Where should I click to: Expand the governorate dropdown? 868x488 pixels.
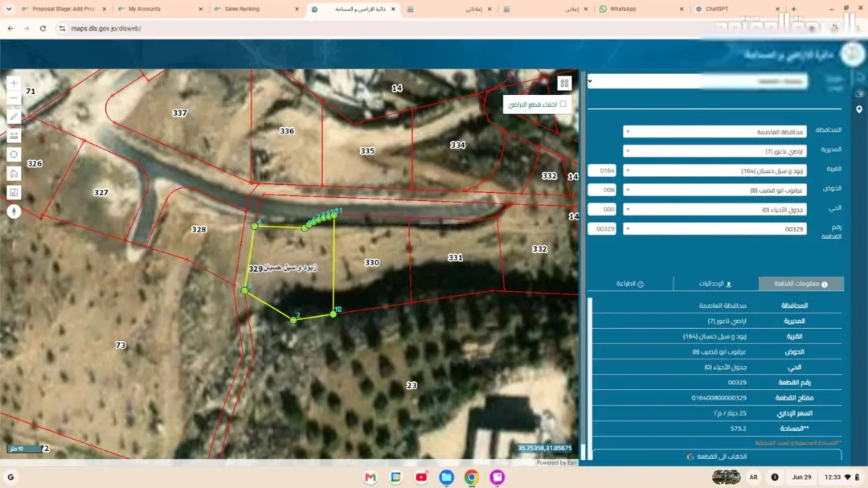click(x=714, y=132)
